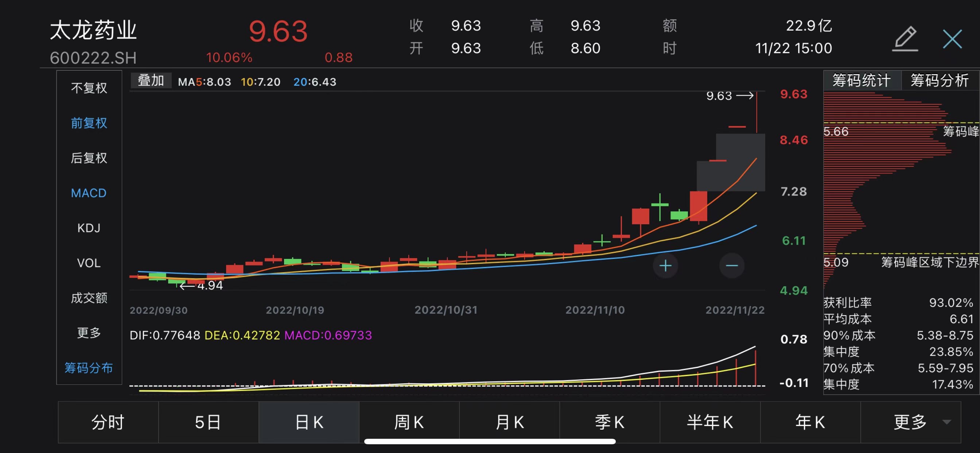Switch indicator to KDJ
This screenshot has width=980, height=453.
[89, 228]
